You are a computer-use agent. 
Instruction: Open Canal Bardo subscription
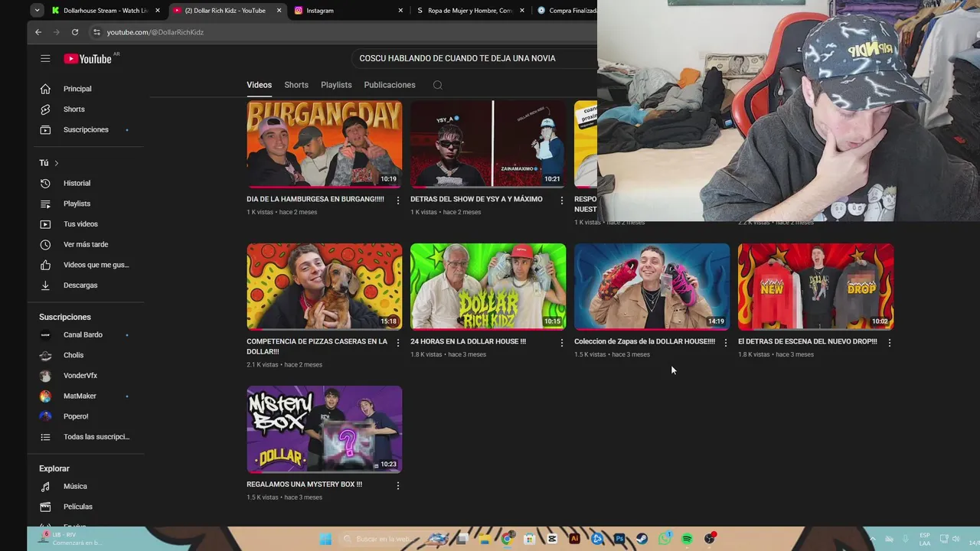pos(84,334)
